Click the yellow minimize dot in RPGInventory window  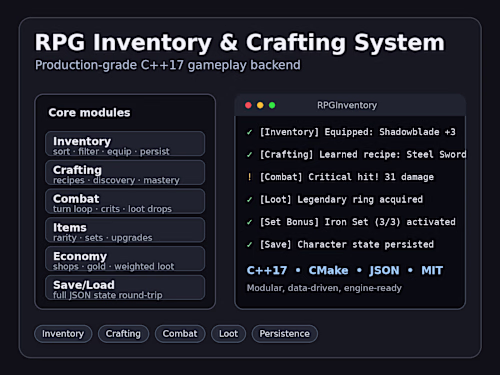(260, 105)
